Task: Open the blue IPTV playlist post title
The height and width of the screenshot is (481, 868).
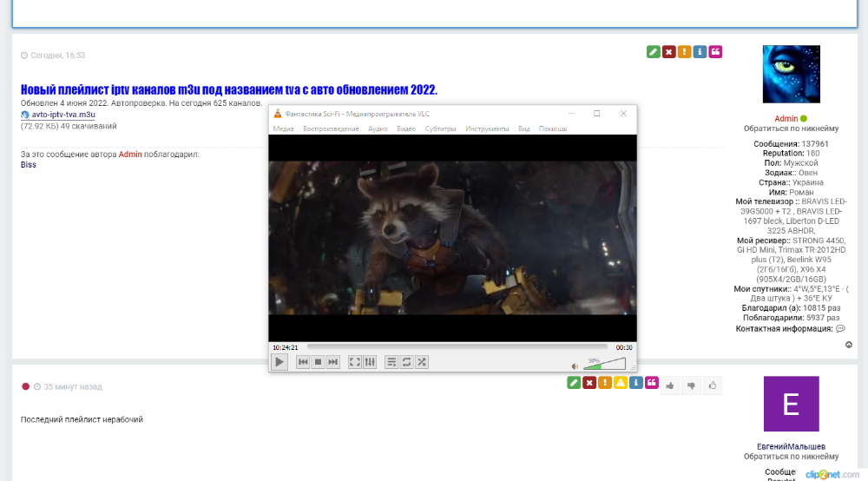Action: (x=229, y=89)
